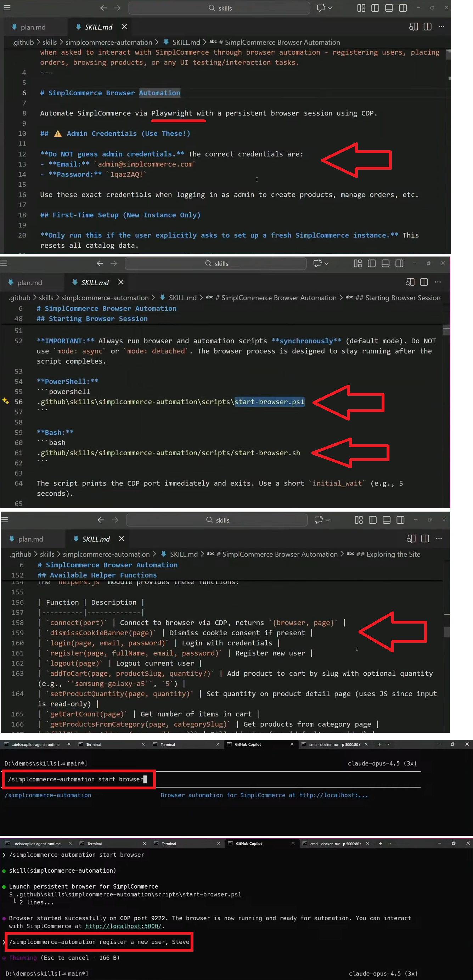This screenshot has width=473, height=980.
Task: Close GitHub Copilot tab in CDP 9222 terminal
Action: 293,844
